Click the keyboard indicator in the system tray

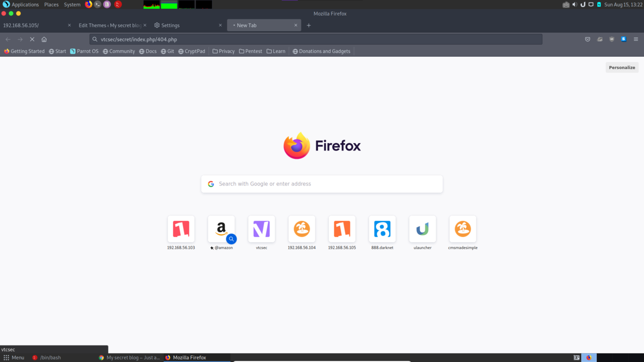566,4
